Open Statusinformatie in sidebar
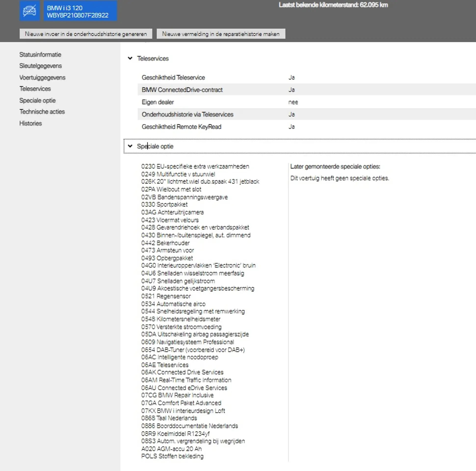476x471 pixels. [x=40, y=54]
